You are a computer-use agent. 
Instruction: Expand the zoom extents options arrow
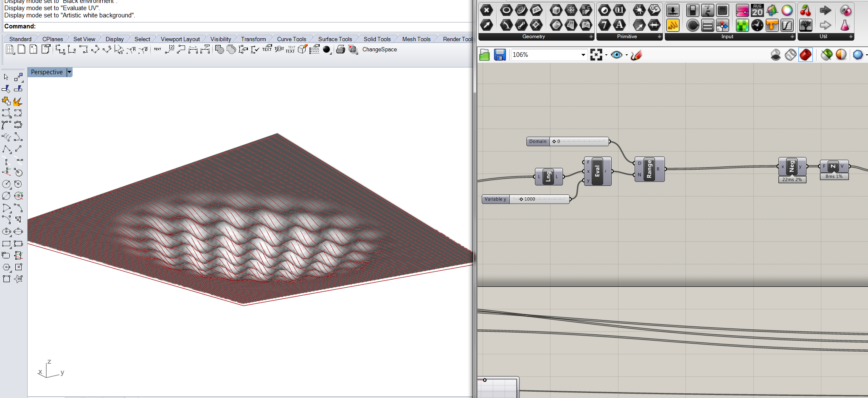point(606,55)
